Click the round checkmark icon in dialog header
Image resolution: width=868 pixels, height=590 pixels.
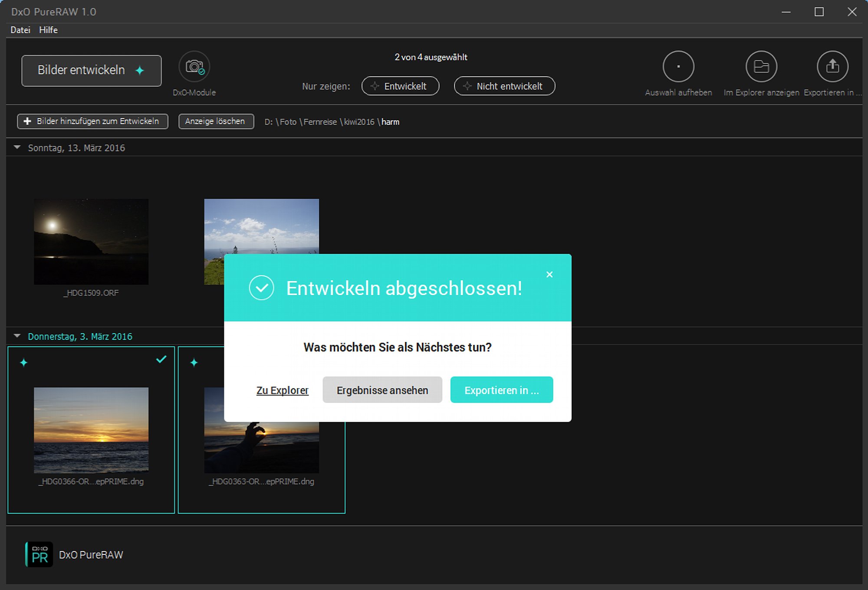pos(261,288)
